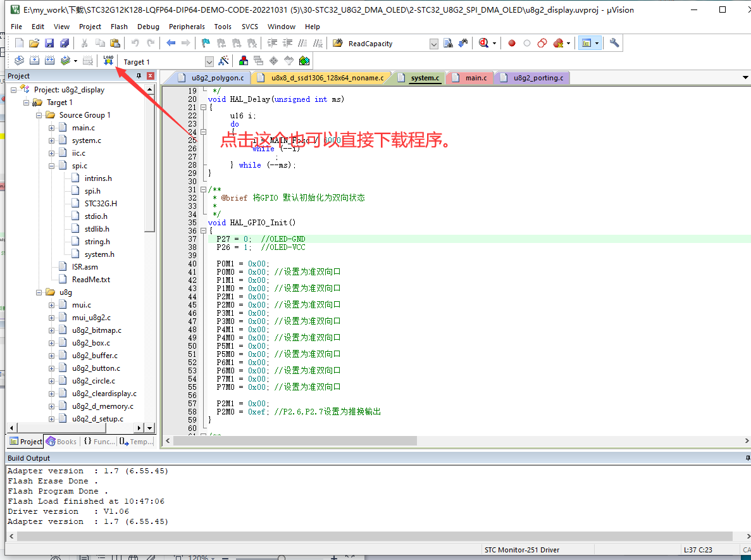Open Configuration wrench icon
This screenshot has width=751, height=560.
614,43
